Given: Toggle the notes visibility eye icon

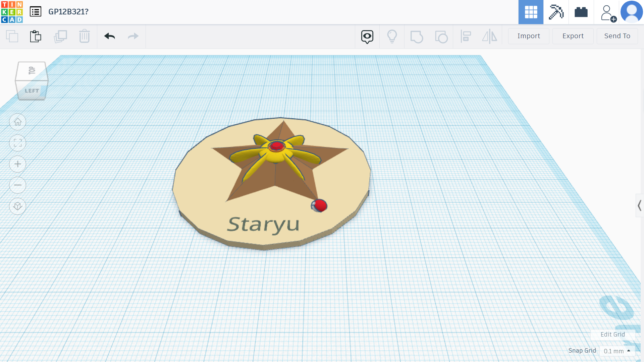Looking at the screenshot, I should [367, 37].
